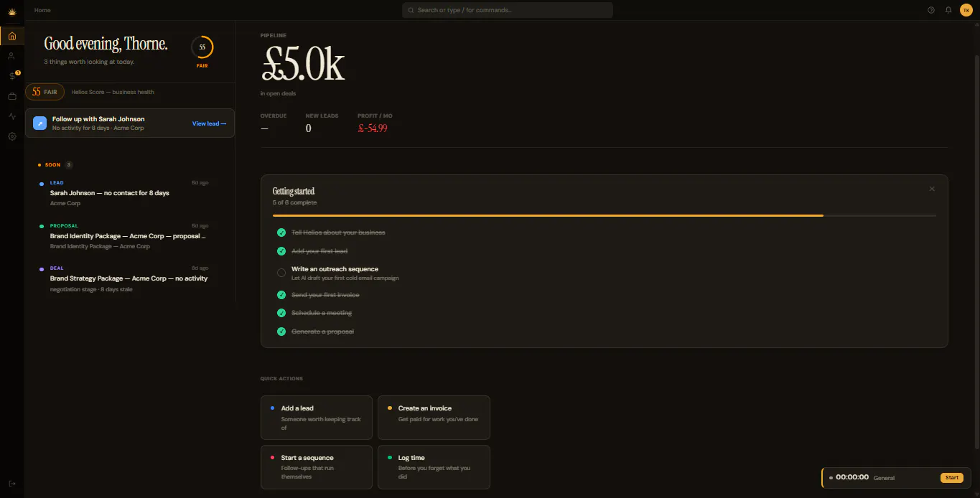Image resolution: width=980 pixels, height=498 pixels.
Task: Click the logout icon in the sidebar
Action: [11, 484]
